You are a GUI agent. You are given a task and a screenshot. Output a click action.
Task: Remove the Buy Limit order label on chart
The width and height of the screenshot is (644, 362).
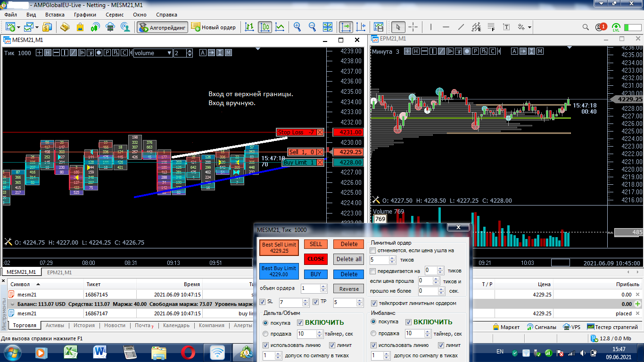pyautogui.click(x=321, y=162)
